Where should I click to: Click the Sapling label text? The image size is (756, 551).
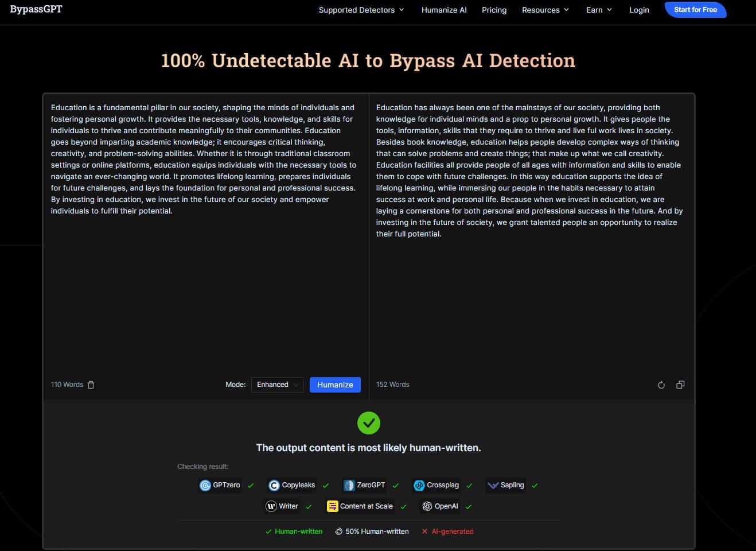[512, 485]
